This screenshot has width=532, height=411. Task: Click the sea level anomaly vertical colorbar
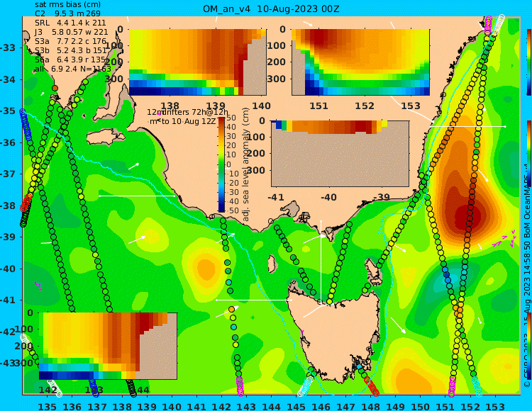tap(221, 164)
